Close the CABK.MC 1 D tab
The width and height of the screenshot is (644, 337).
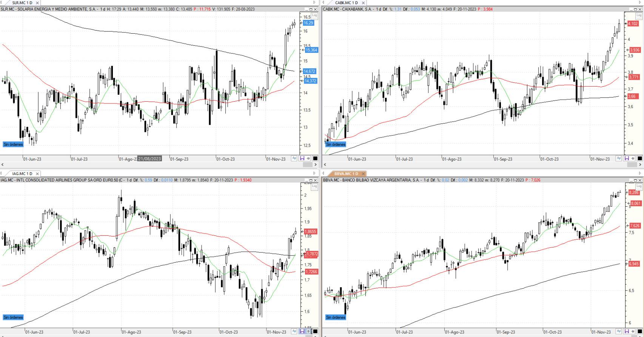(364, 3)
